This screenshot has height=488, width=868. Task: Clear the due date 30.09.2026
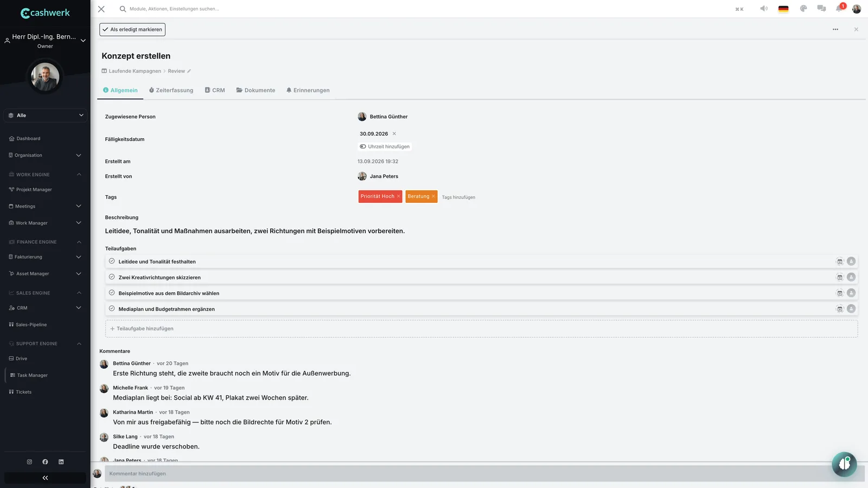394,134
